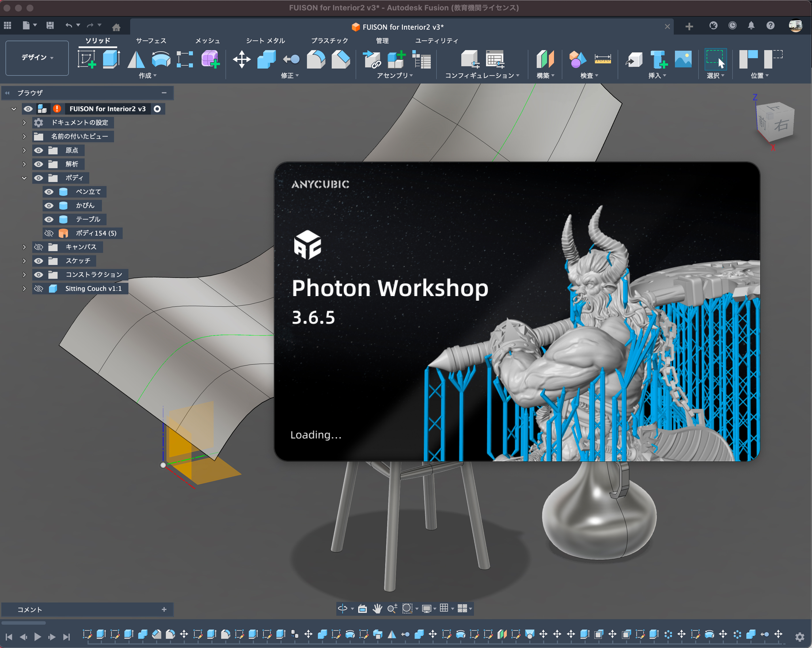Show the hidden キャンバス folder
Screen dimensions: 812x648
tap(38, 247)
